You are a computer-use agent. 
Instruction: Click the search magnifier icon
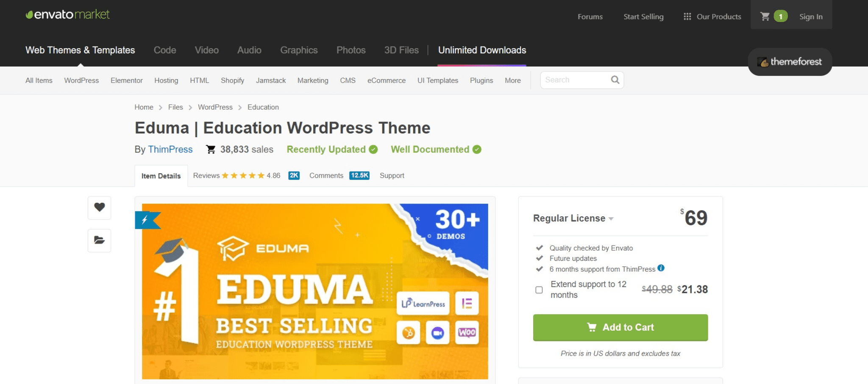point(615,80)
